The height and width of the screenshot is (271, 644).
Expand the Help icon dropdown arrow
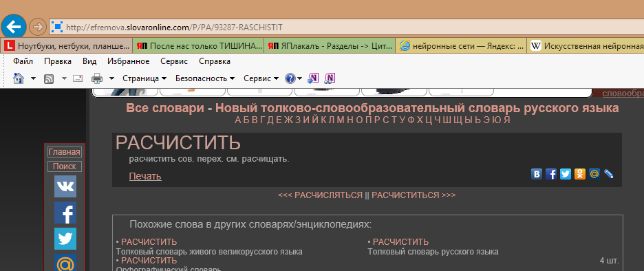[x=299, y=78]
